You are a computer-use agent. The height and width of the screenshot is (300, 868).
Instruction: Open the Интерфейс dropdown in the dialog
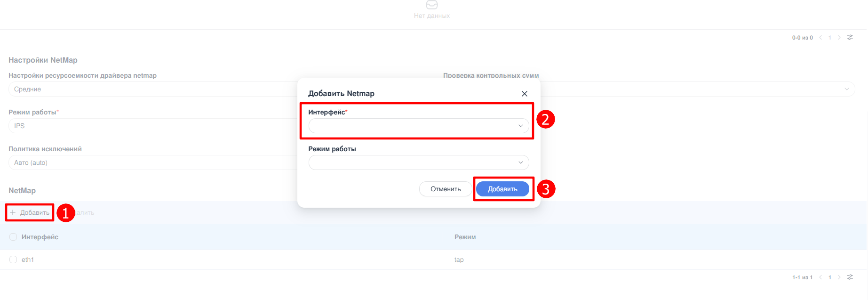(x=418, y=126)
